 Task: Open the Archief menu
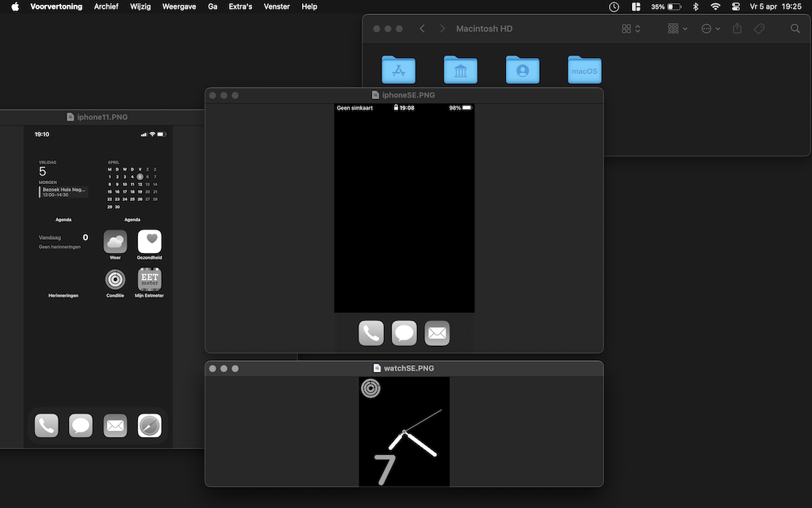[x=106, y=6]
